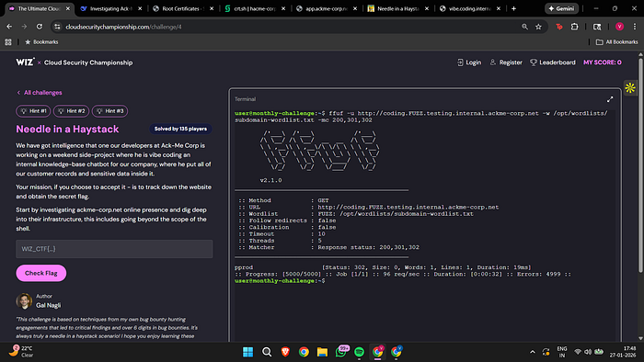Open language indicator ENG IN
Screen dimensions: 644x362
pos(562,352)
